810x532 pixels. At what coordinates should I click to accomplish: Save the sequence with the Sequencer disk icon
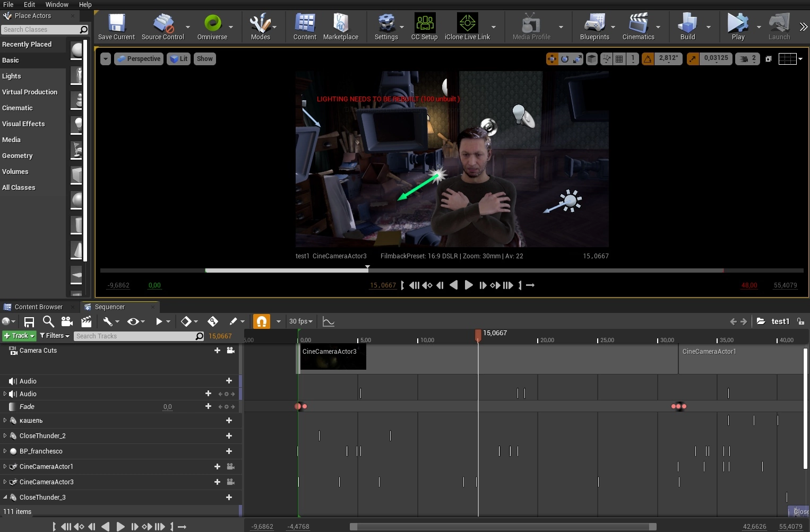point(29,321)
